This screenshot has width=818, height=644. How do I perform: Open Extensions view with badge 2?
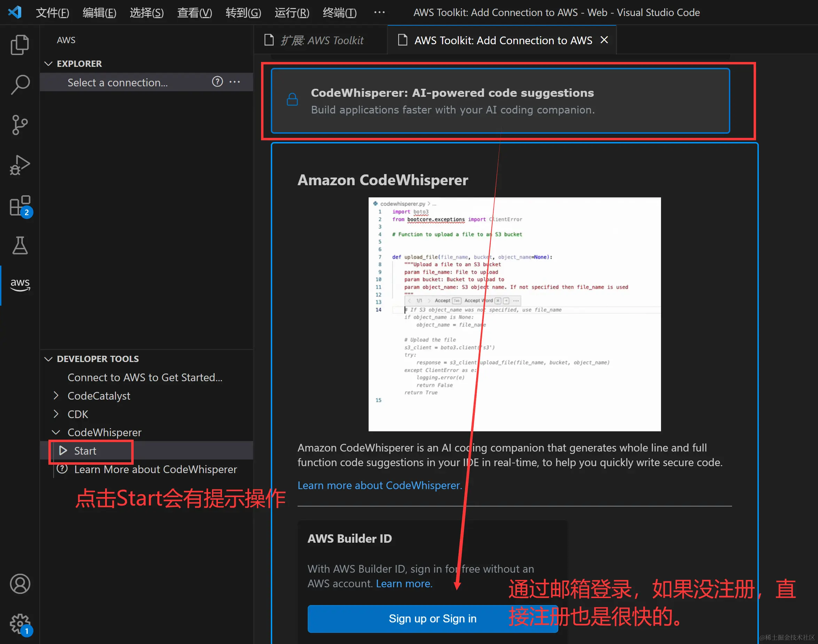point(19,206)
